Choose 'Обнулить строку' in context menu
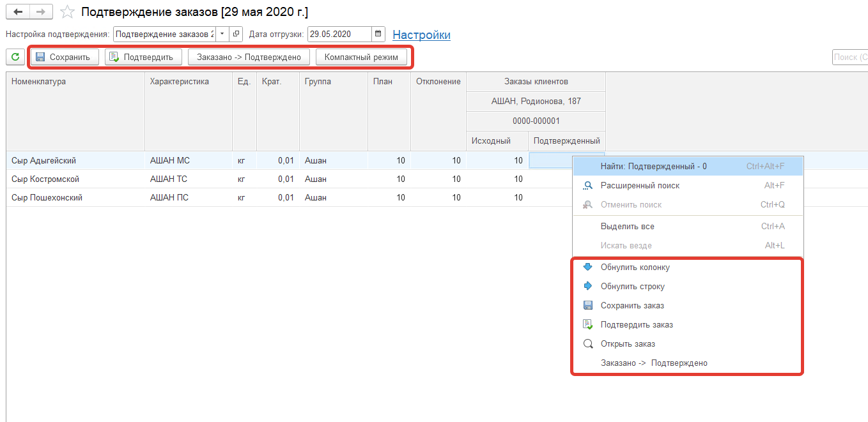Image resolution: width=868 pixels, height=422 pixels. tap(632, 287)
